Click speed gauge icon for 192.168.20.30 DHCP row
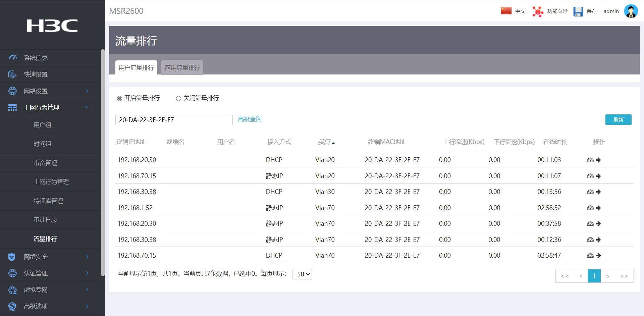The width and height of the screenshot is (644, 316). (x=590, y=160)
